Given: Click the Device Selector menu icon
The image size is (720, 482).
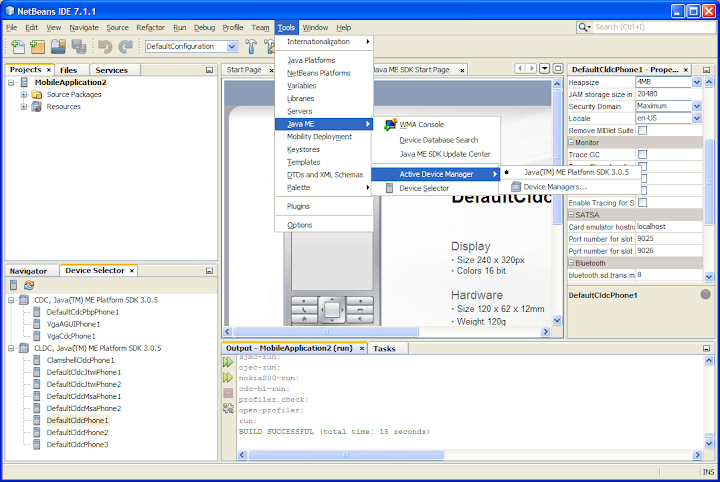Looking at the screenshot, I should (389, 188).
